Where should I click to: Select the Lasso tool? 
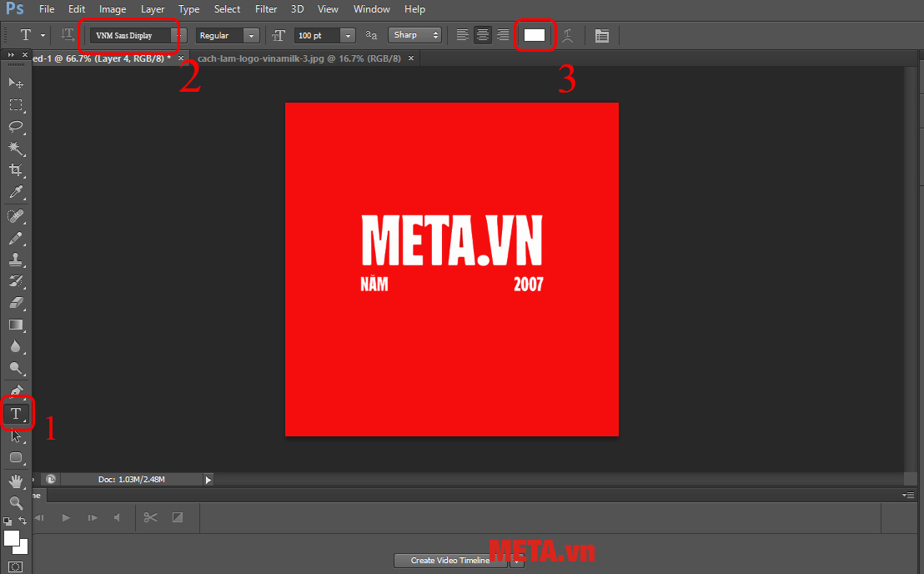[x=16, y=126]
